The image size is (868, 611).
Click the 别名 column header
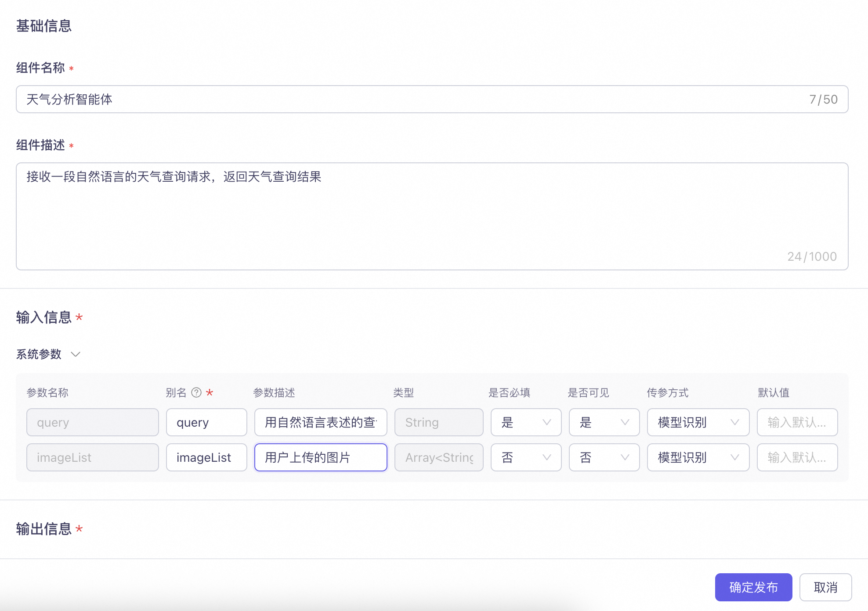click(x=176, y=392)
